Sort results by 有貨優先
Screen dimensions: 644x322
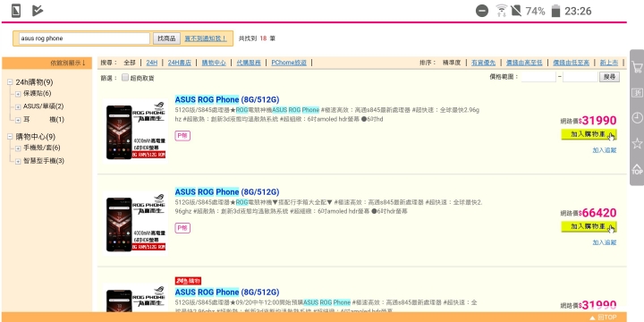point(483,63)
